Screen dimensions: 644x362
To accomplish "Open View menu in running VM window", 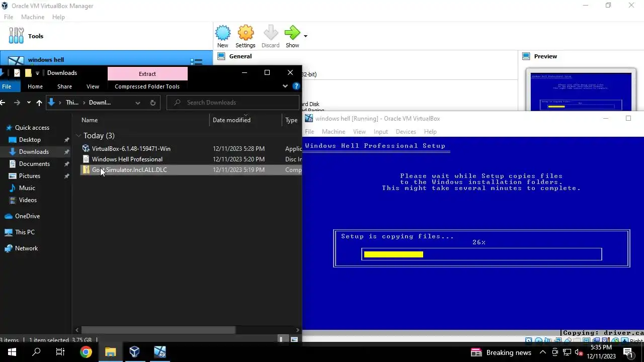I will [359, 132].
